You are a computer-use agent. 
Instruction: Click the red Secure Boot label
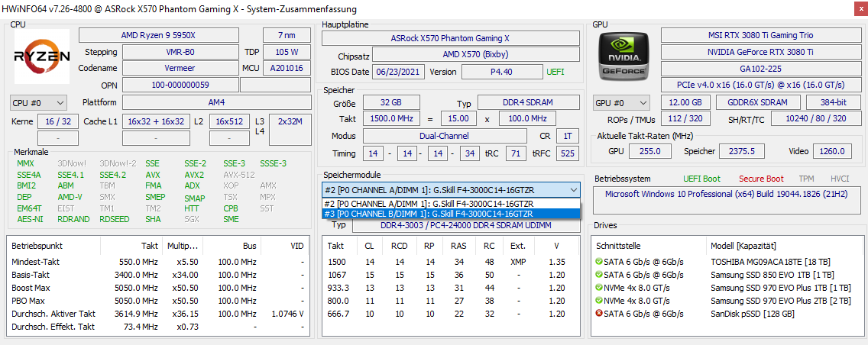pos(761,179)
